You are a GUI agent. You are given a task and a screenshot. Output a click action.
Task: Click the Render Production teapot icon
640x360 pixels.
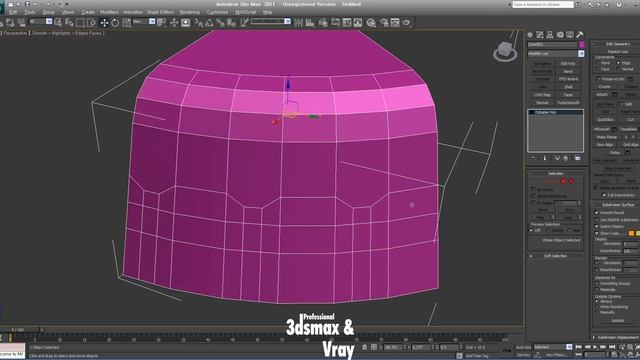(x=406, y=23)
